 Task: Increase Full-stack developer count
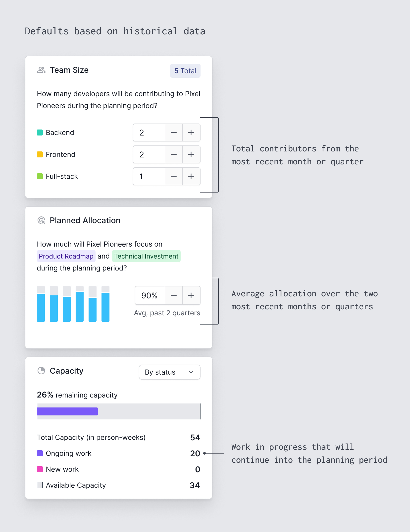(191, 176)
